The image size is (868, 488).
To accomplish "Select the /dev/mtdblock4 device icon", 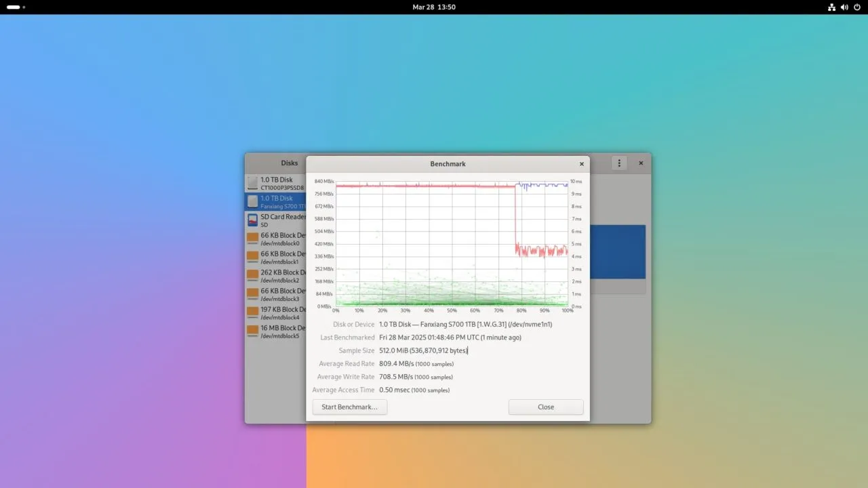I will pyautogui.click(x=252, y=312).
